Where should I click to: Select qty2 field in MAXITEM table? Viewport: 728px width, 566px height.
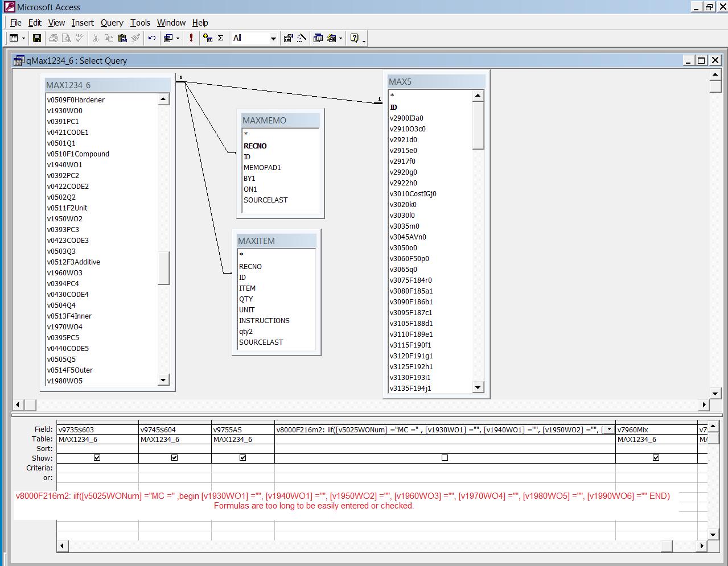[x=246, y=331]
